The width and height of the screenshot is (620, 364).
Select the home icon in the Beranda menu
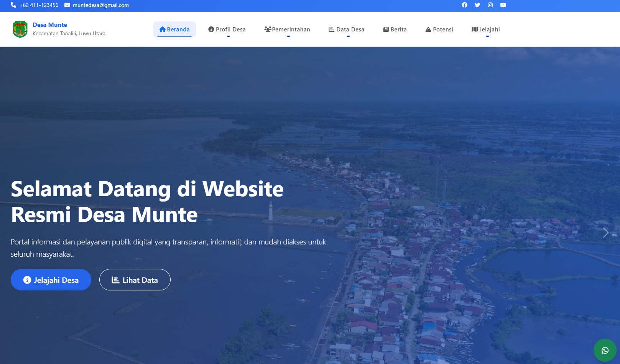tap(162, 29)
